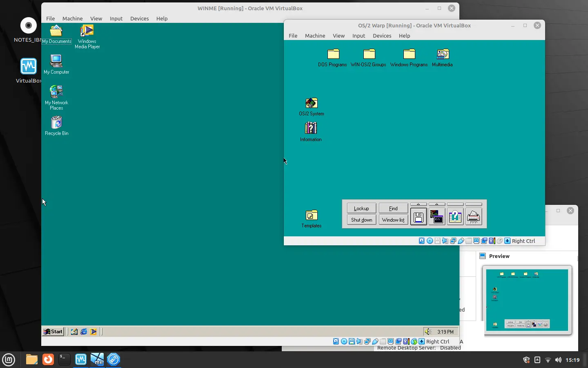Screen dimensions: 588x368
Task: Click the audio indicator in OS/2 Warp status bar
Action: click(445, 241)
